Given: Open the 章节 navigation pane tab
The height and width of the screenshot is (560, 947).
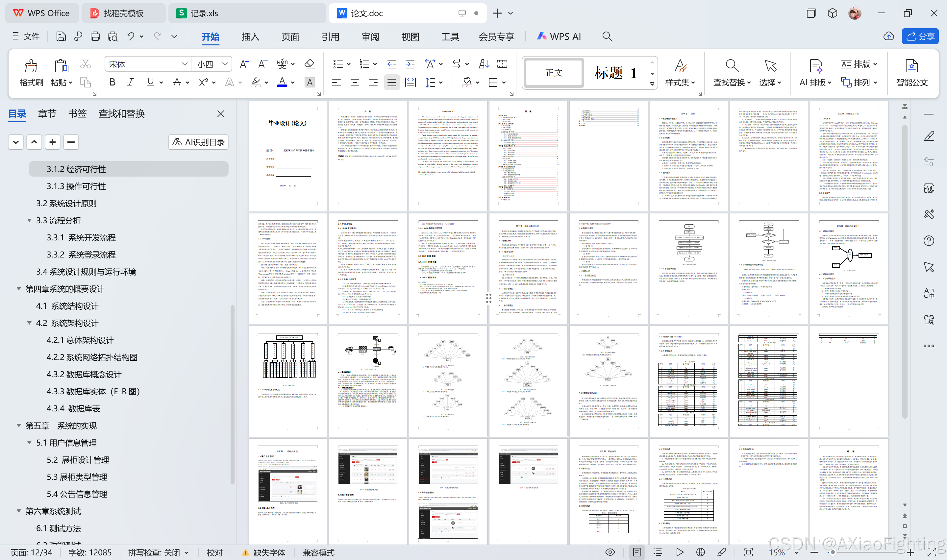Looking at the screenshot, I should click(x=47, y=113).
